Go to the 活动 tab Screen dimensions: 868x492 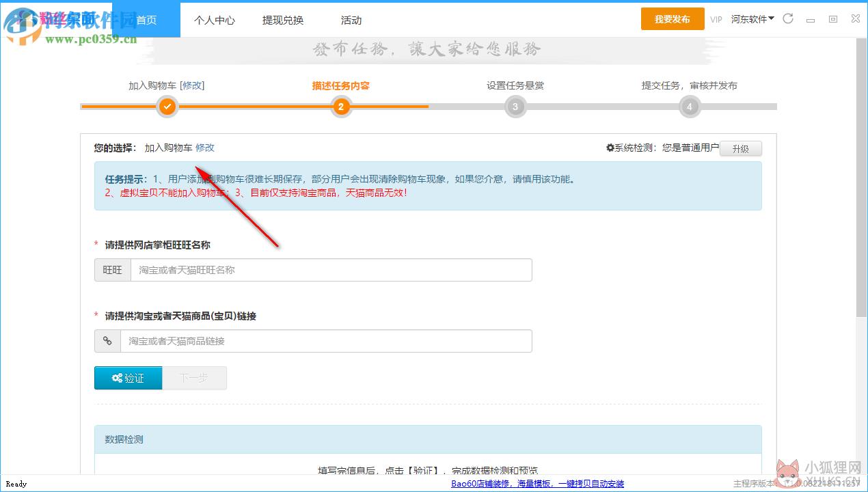click(351, 20)
